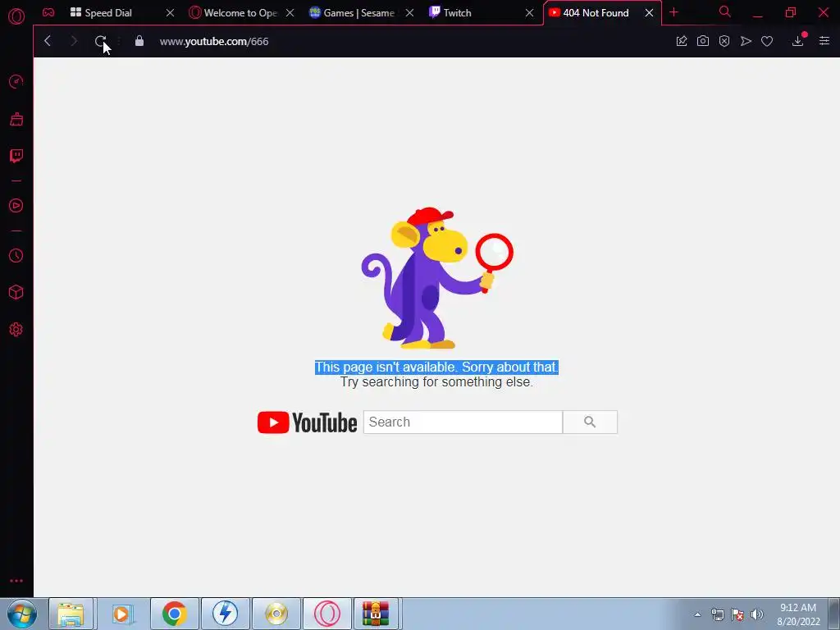The height and width of the screenshot is (630, 840).
Task: Add page to bookmarks heart icon
Action: point(767,41)
